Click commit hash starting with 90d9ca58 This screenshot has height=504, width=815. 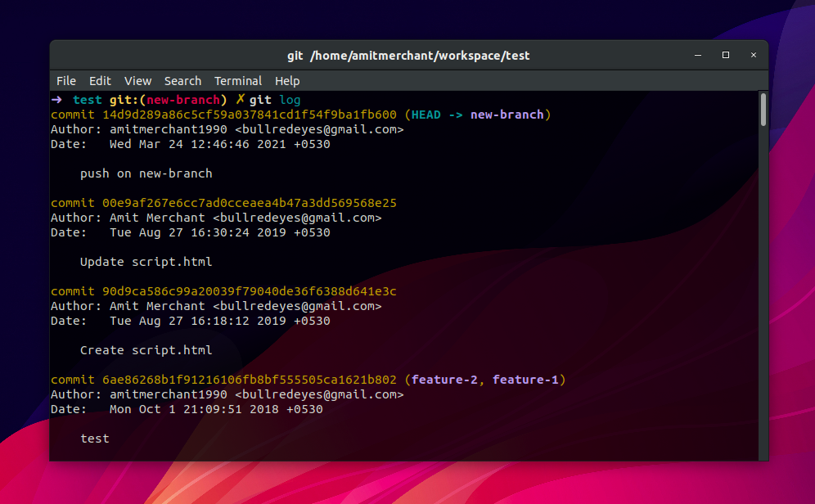(249, 291)
